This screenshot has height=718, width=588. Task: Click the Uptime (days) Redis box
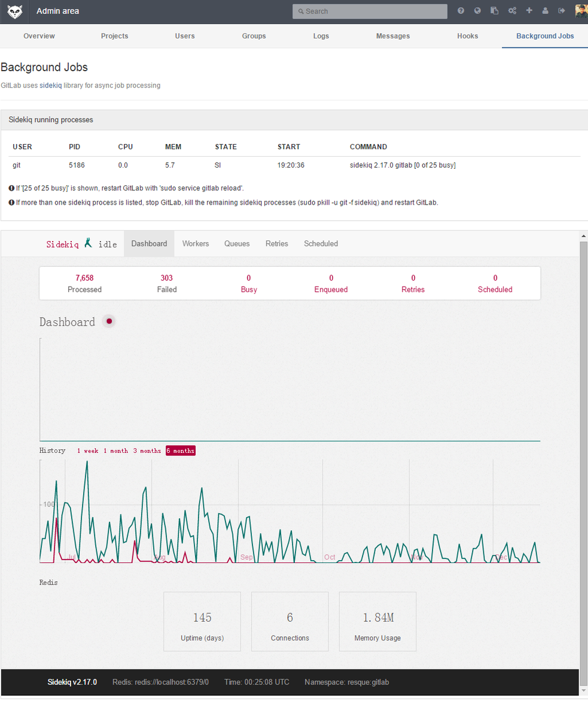[x=202, y=622]
